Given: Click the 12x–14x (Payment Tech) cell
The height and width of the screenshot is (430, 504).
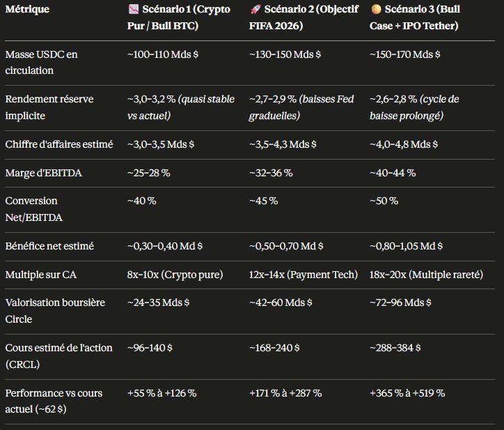Looking at the screenshot, I should pos(304,275).
